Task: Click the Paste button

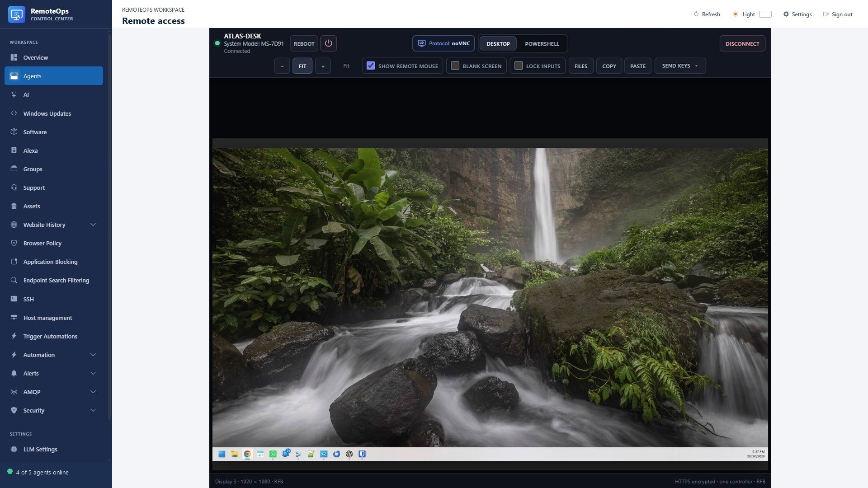Action: (x=637, y=66)
